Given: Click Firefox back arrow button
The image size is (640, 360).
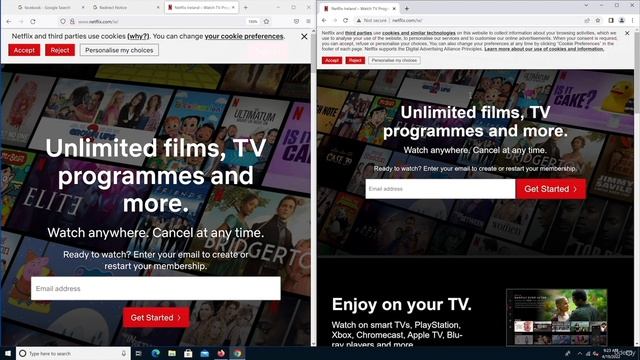Looking at the screenshot, I should pos(9,21).
